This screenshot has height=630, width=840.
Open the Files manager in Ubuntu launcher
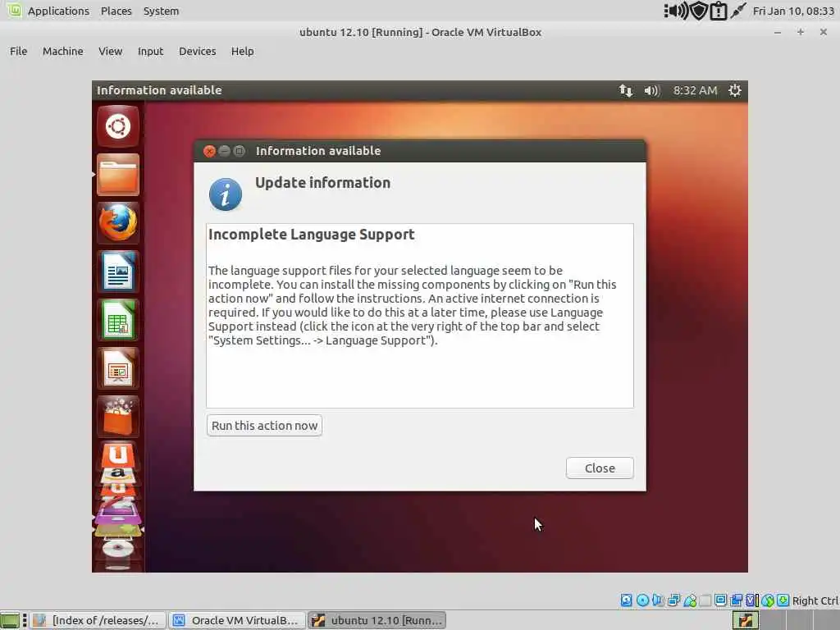coord(118,176)
